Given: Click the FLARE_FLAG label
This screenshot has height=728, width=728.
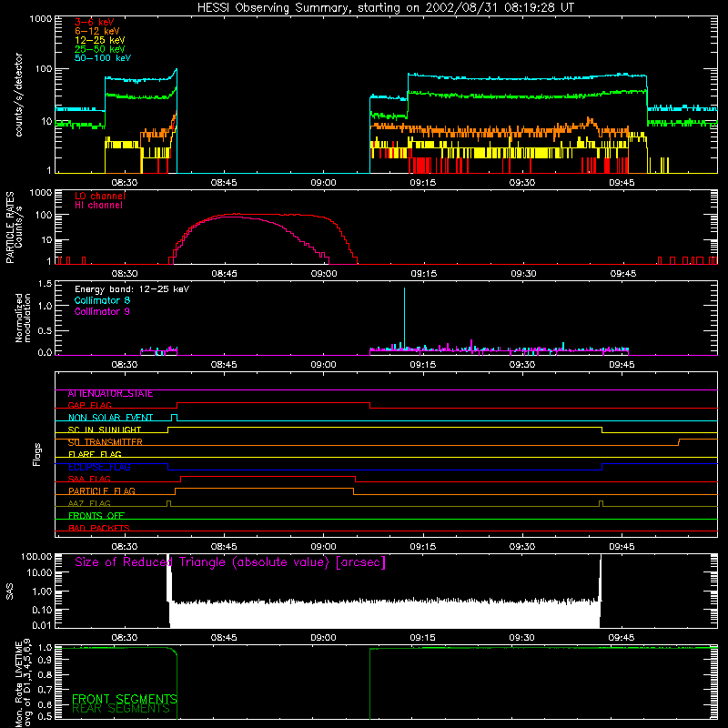Looking at the screenshot, I should pos(95,454).
